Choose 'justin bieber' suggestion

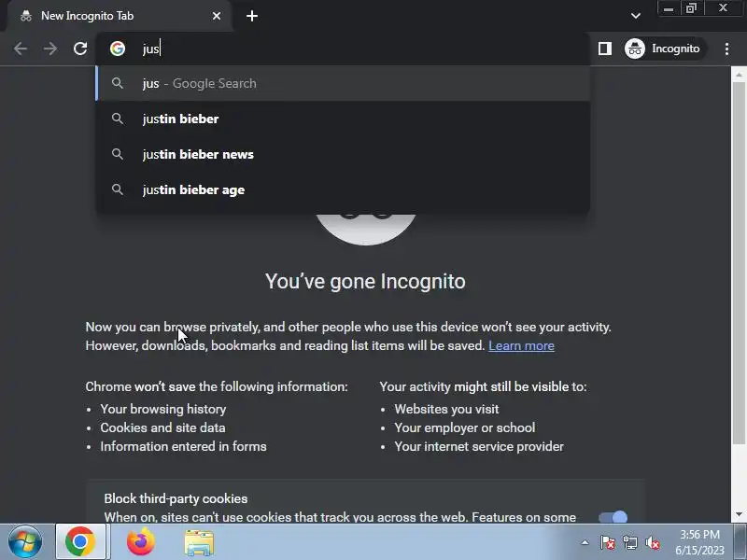click(x=343, y=119)
